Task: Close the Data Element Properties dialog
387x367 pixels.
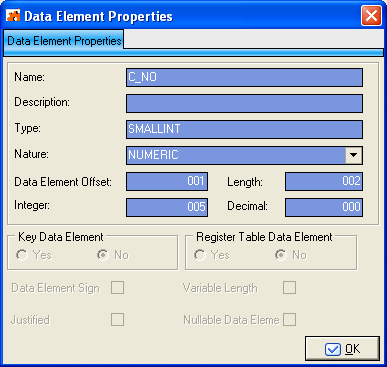Action: point(371,16)
